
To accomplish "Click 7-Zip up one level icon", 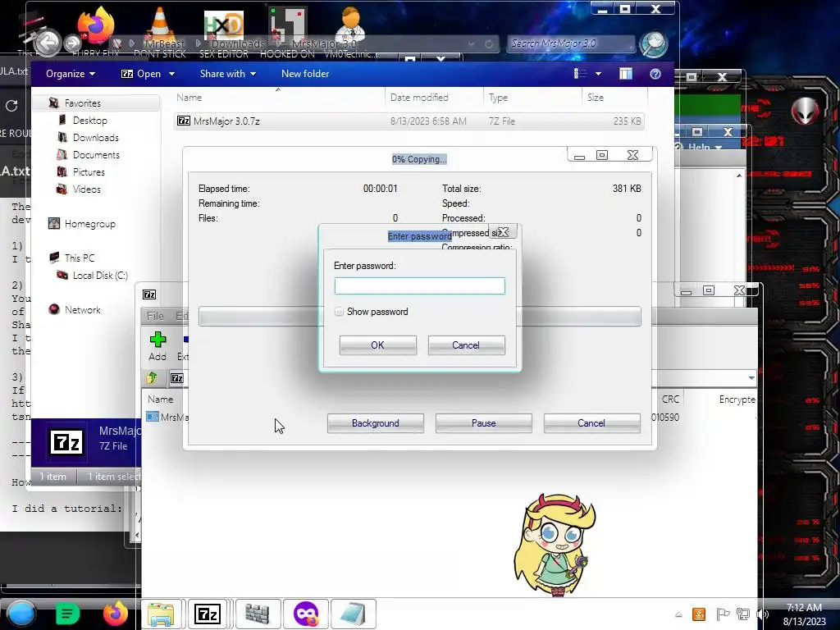I will (x=152, y=378).
